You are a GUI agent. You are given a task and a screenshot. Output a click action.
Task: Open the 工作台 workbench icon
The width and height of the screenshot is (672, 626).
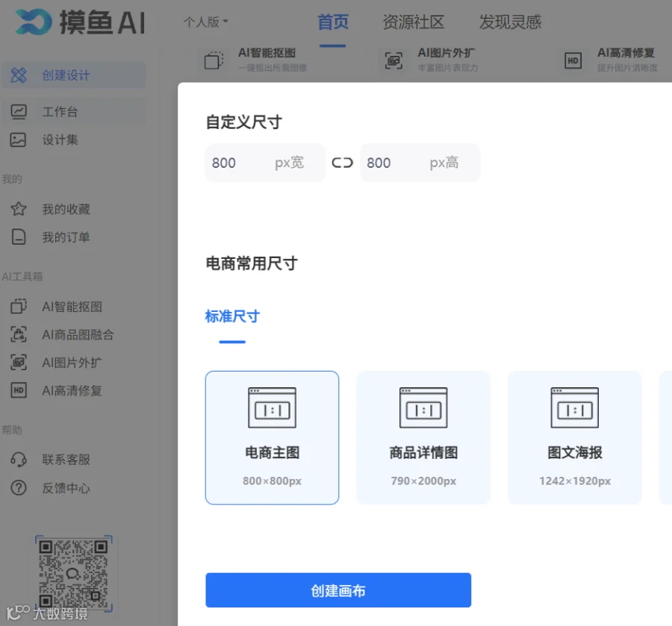[19, 112]
